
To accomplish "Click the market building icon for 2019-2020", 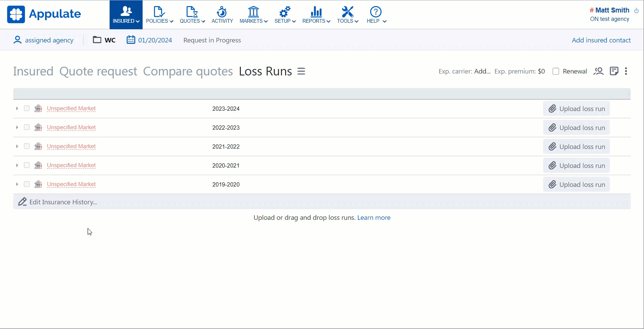I will click(x=38, y=184).
